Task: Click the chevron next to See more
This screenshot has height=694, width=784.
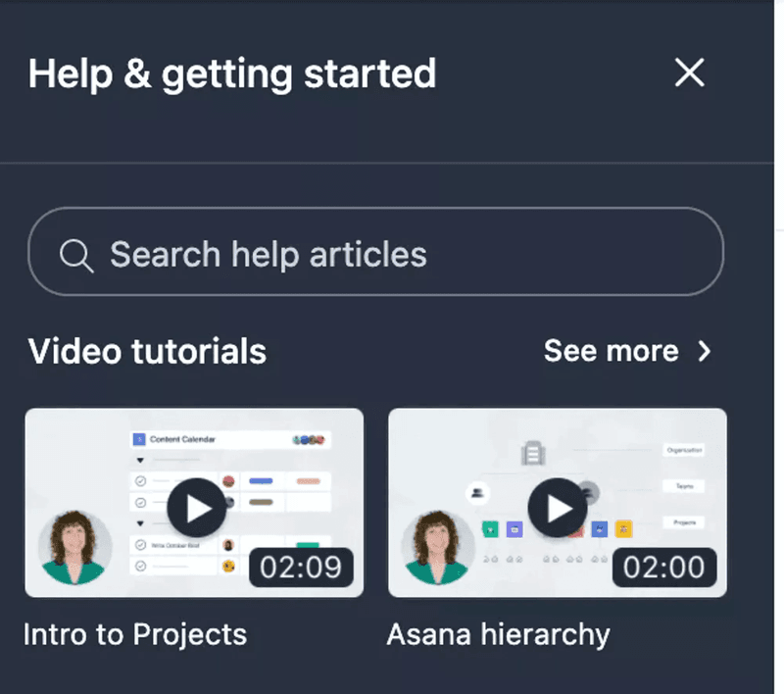Action: [705, 351]
